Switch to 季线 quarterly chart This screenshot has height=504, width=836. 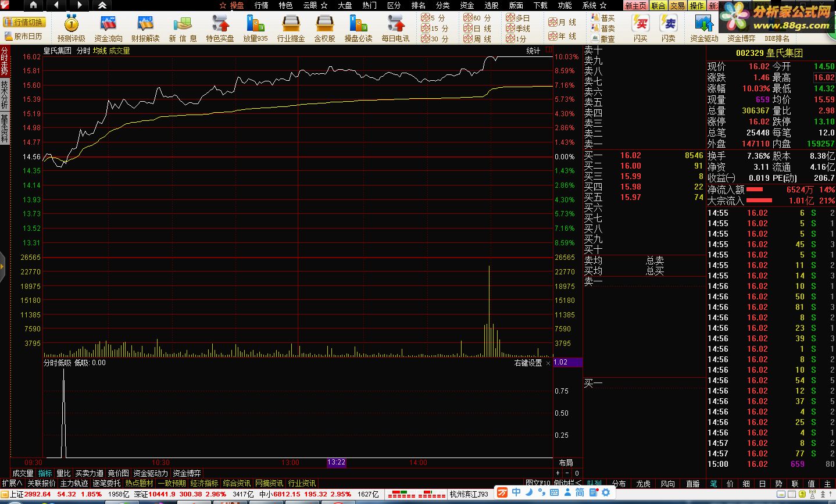coord(518,28)
